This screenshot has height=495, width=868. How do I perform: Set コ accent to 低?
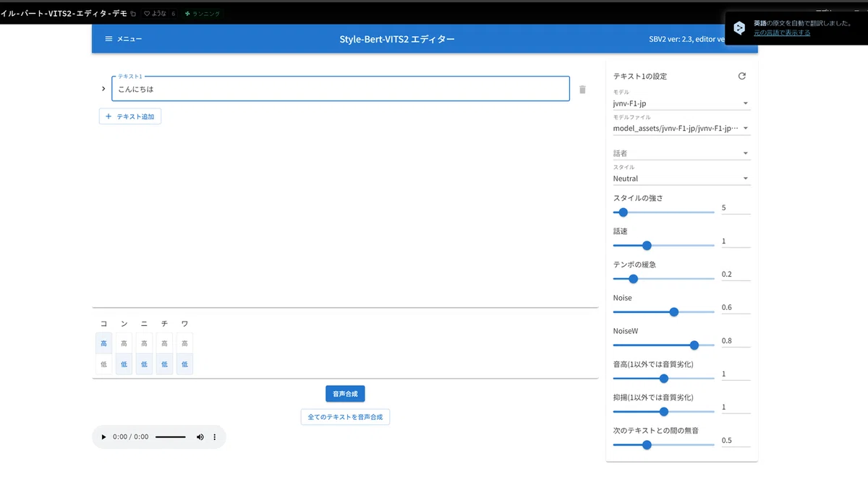(x=103, y=364)
